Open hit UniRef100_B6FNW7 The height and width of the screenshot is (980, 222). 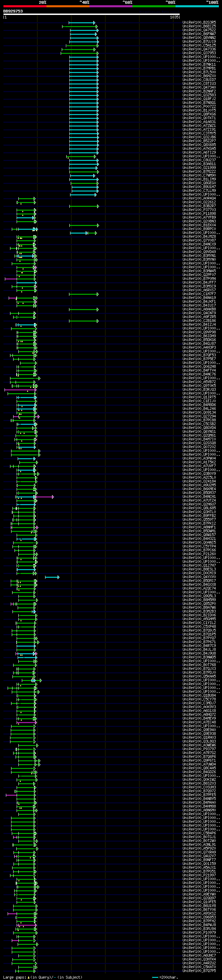(199, 34)
